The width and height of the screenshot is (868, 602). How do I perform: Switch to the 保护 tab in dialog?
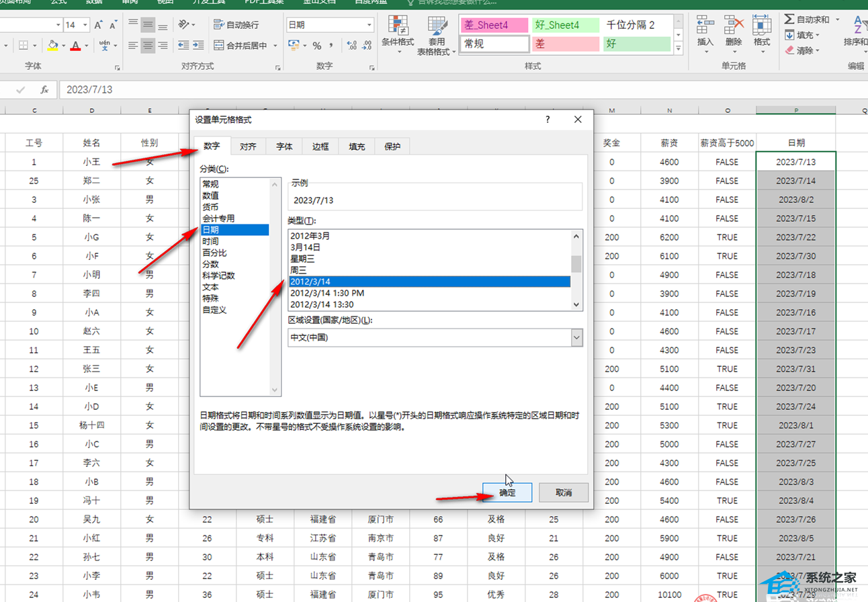[x=392, y=146]
